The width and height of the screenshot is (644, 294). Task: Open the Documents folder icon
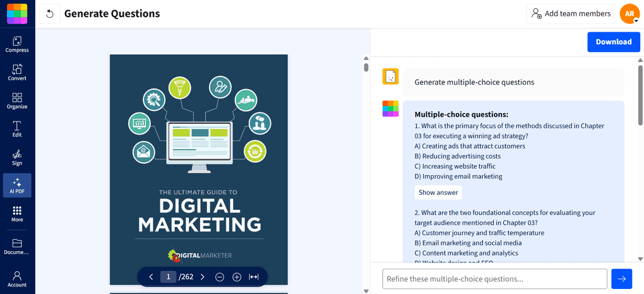17,247
